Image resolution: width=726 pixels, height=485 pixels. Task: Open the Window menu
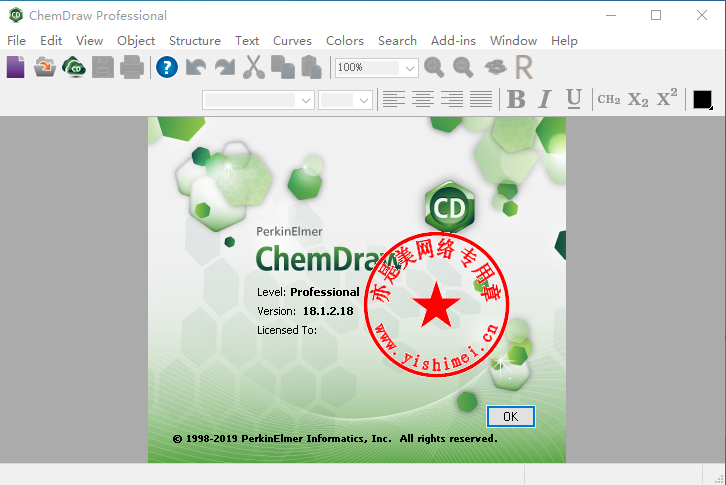(x=513, y=41)
